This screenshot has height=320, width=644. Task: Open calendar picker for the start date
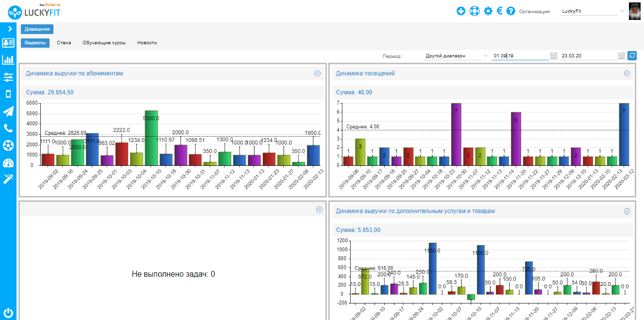(x=554, y=56)
